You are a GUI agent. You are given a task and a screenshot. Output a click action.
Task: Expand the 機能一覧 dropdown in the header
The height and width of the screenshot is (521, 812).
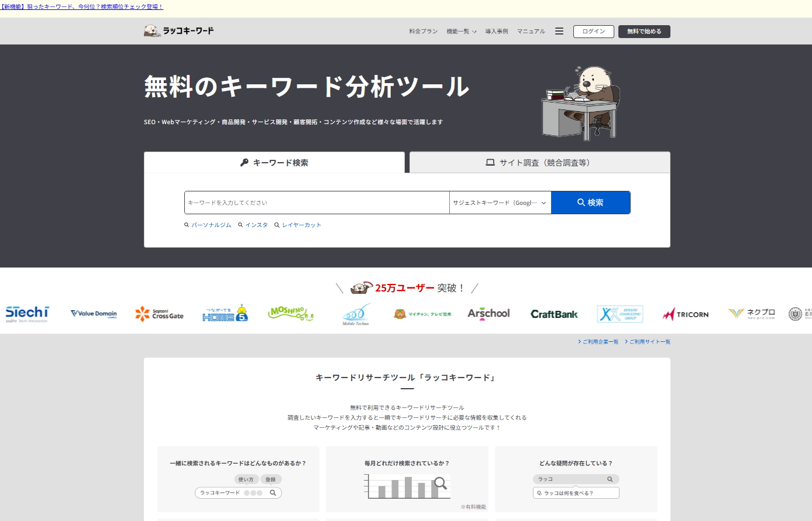click(x=461, y=32)
